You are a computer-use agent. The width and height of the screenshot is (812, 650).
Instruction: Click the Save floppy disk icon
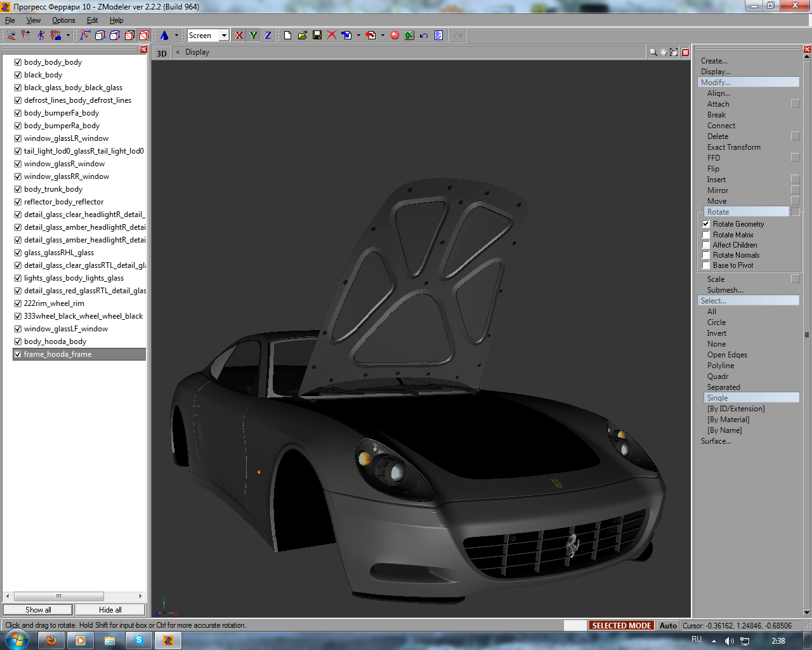click(317, 36)
